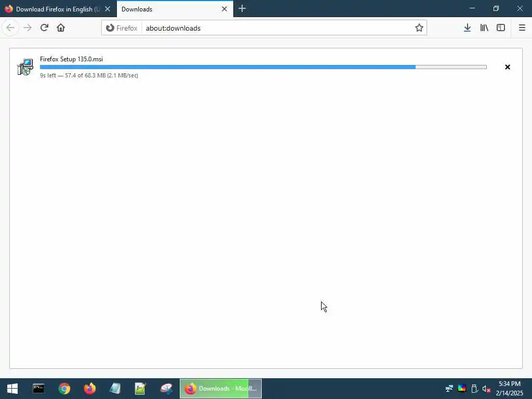Cancel the Firefox Setup 135.0.msi download

(x=507, y=67)
